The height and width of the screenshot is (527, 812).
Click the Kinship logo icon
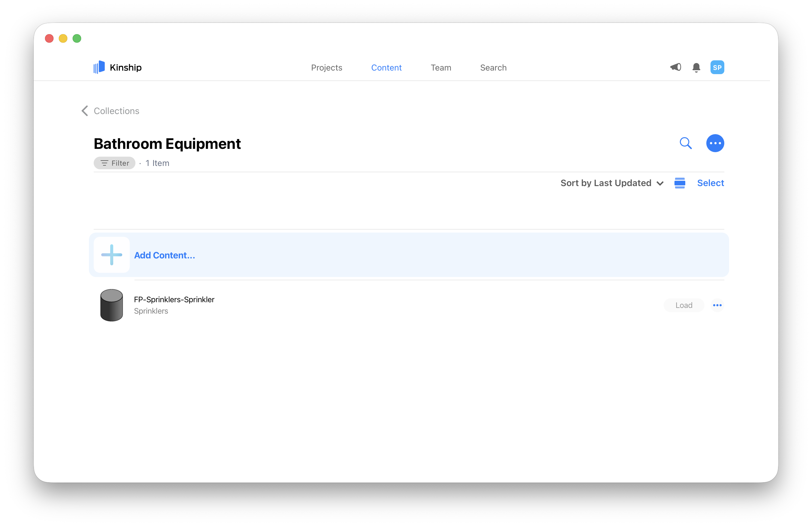click(99, 67)
